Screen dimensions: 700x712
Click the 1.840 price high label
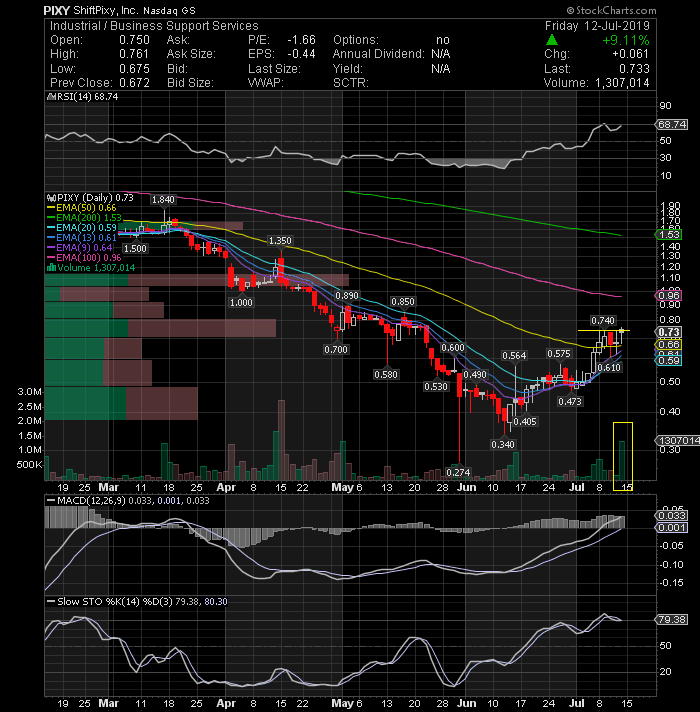pos(163,200)
